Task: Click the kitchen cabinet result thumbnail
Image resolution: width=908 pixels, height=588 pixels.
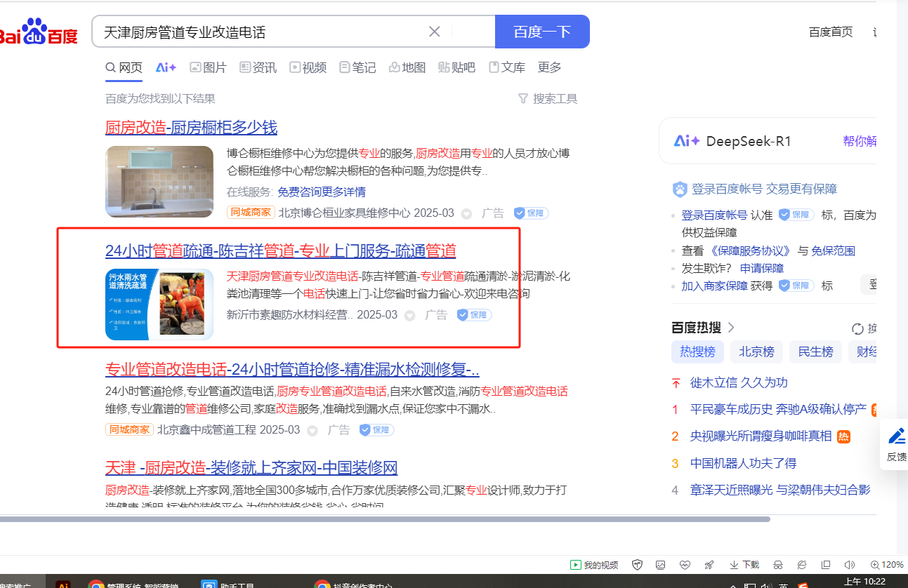Action: point(159,182)
